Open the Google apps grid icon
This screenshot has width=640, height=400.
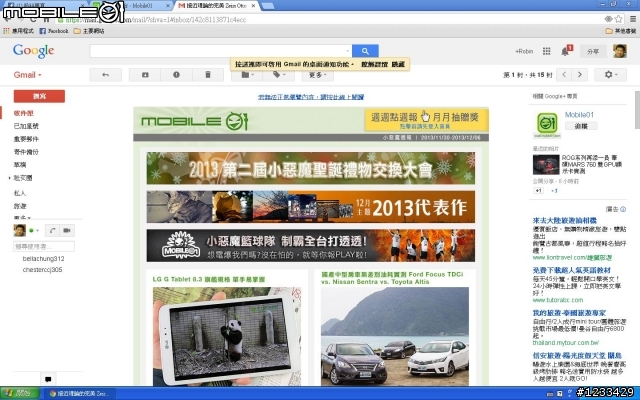click(x=547, y=51)
